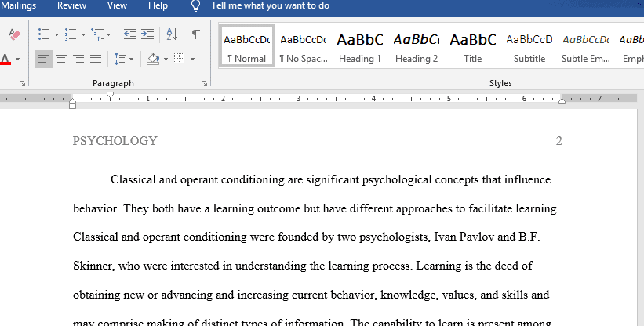Open the Mailings tab
The image size is (644, 326).
pos(19,5)
